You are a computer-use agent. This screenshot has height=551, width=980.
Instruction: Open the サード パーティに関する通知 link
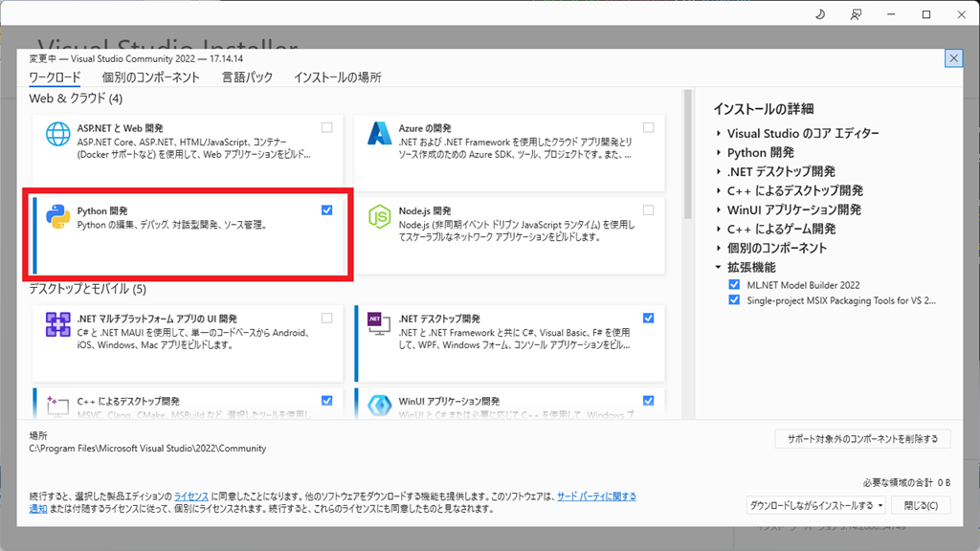pos(596,496)
